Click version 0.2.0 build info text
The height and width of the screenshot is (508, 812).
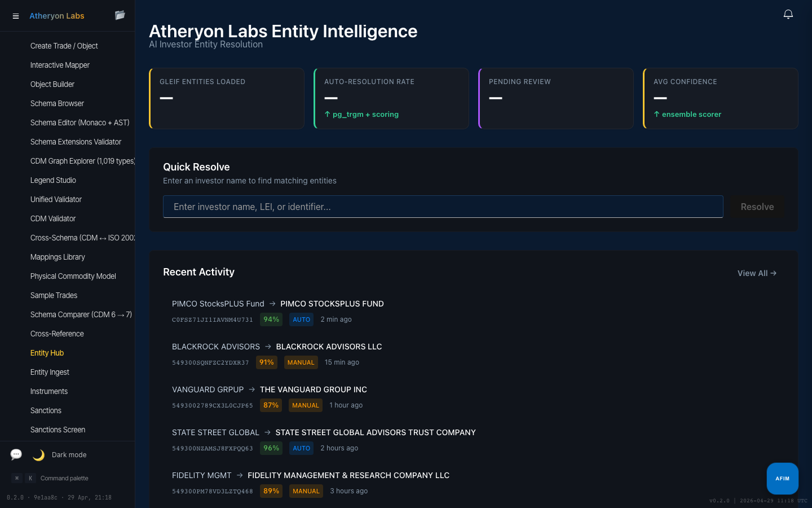click(59, 497)
